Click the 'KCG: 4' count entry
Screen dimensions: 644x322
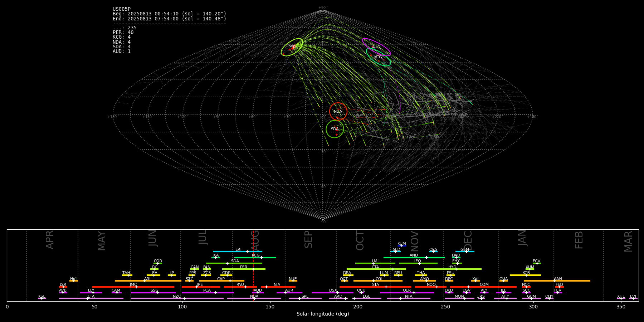click(x=122, y=37)
